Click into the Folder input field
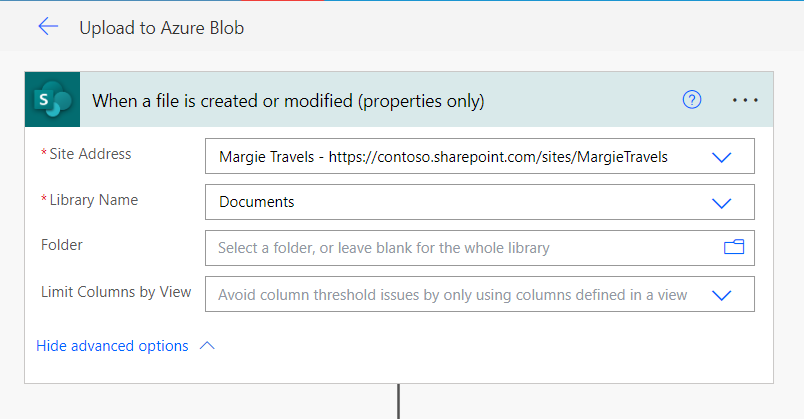 pos(460,248)
